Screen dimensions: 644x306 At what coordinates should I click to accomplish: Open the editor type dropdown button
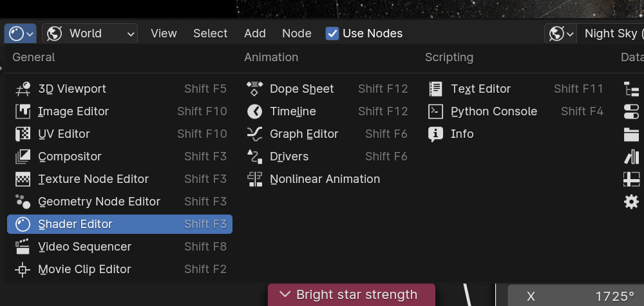[x=21, y=33]
